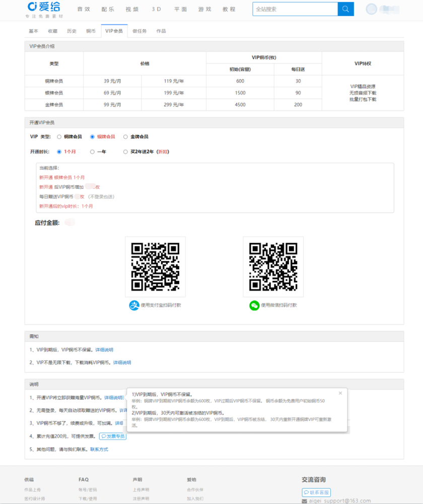This screenshot has height=504, width=423.
Task: Click the 金牌会员 row in the price table
Action: coord(54,105)
